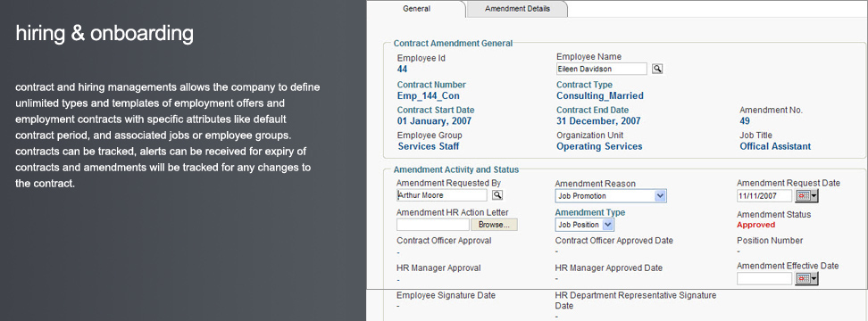This screenshot has height=321, width=868.
Task: Switch to the Amendment Details tab
Action: pos(517,9)
